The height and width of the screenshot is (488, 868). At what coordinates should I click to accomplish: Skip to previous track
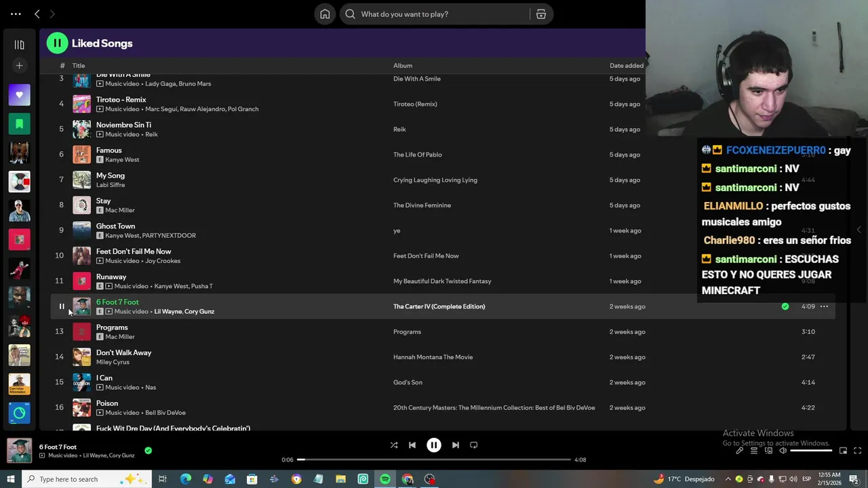[412, 445]
